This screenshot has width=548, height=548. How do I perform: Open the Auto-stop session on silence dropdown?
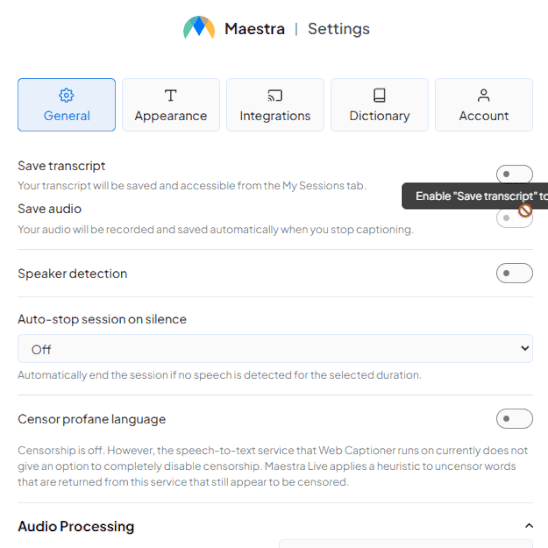tap(275, 348)
